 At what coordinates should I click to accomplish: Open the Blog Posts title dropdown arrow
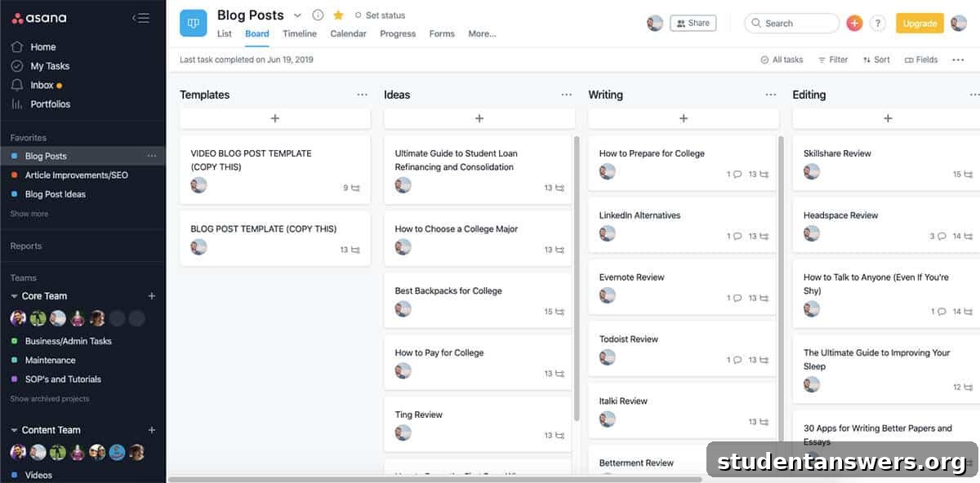click(297, 15)
